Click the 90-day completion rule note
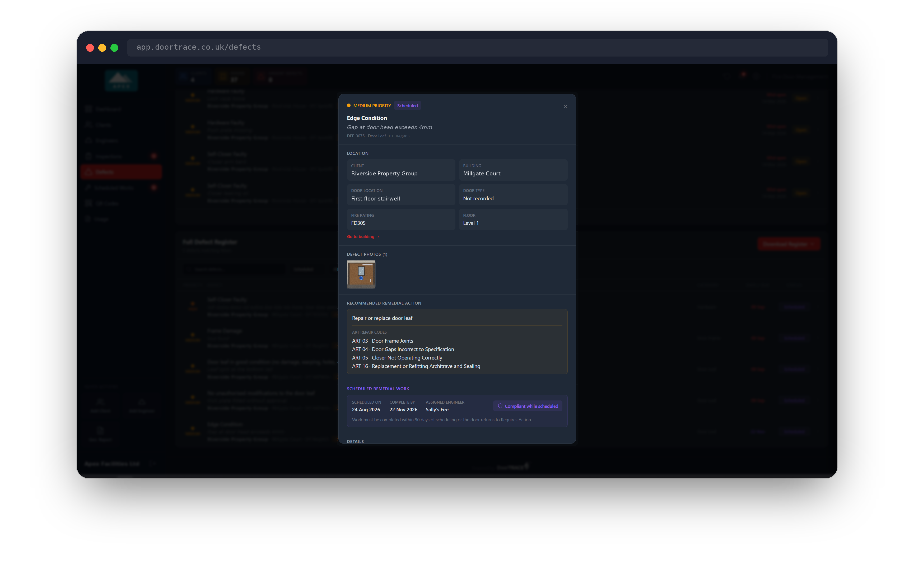The width and height of the screenshot is (914, 588). (442, 420)
